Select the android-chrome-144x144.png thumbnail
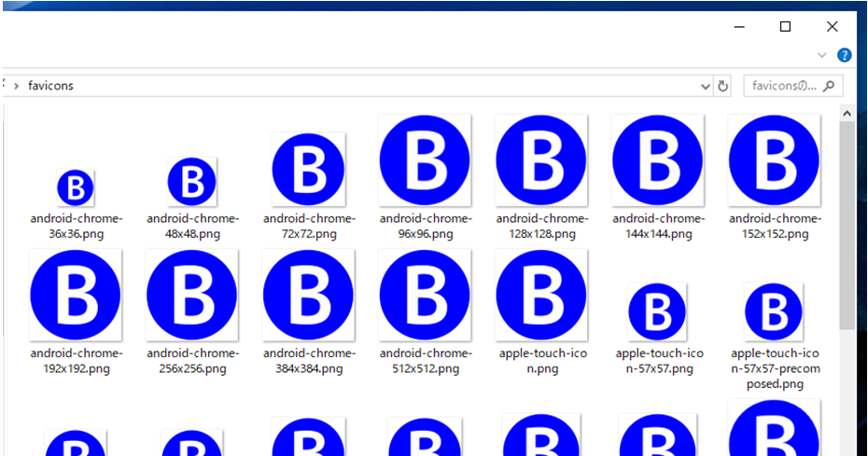The image size is (868, 456). [658, 160]
